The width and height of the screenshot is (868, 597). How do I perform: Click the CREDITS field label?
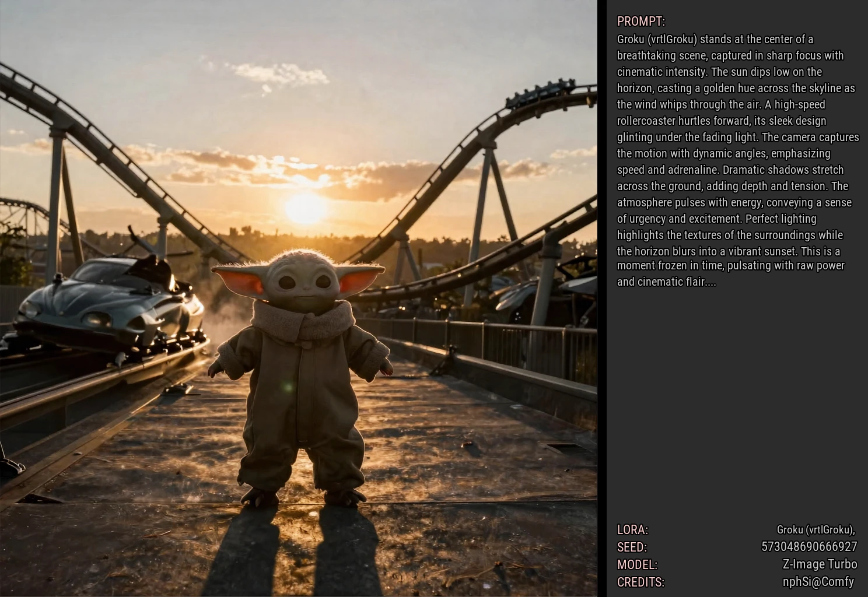pyautogui.click(x=640, y=582)
